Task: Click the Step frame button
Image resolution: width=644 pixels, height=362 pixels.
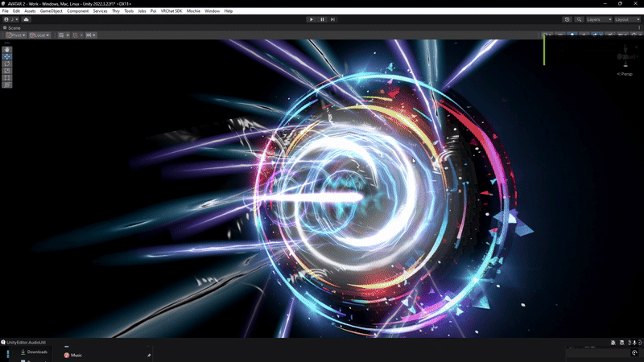Action: pos(332,19)
